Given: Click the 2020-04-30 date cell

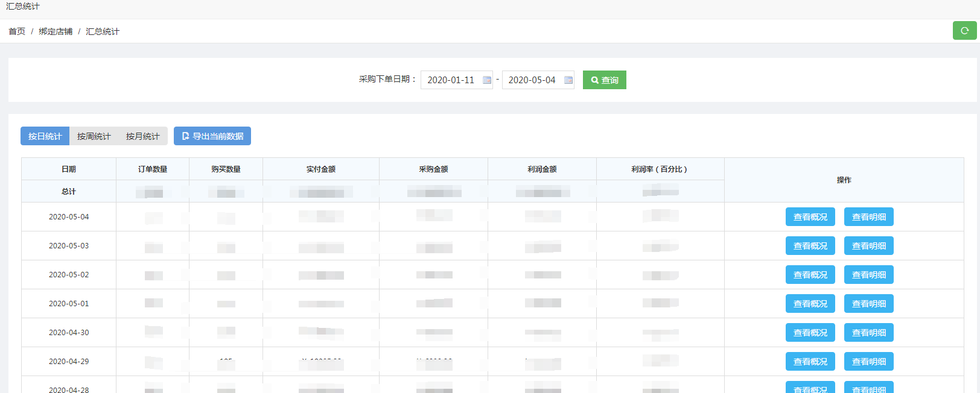Looking at the screenshot, I should 69,333.
